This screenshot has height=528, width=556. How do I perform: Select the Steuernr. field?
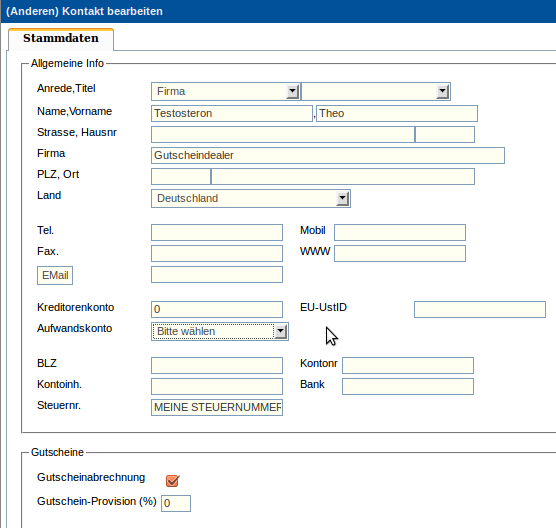click(x=217, y=407)
